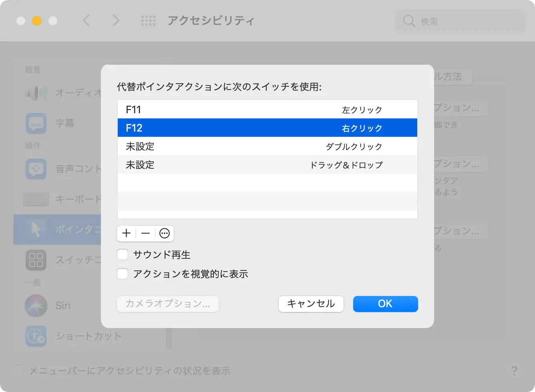
Task: Go forward with the right chevron
Action: click(116, 21)
